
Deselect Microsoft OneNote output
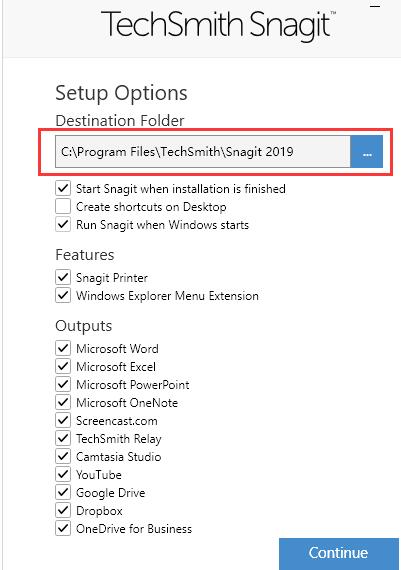63,402
